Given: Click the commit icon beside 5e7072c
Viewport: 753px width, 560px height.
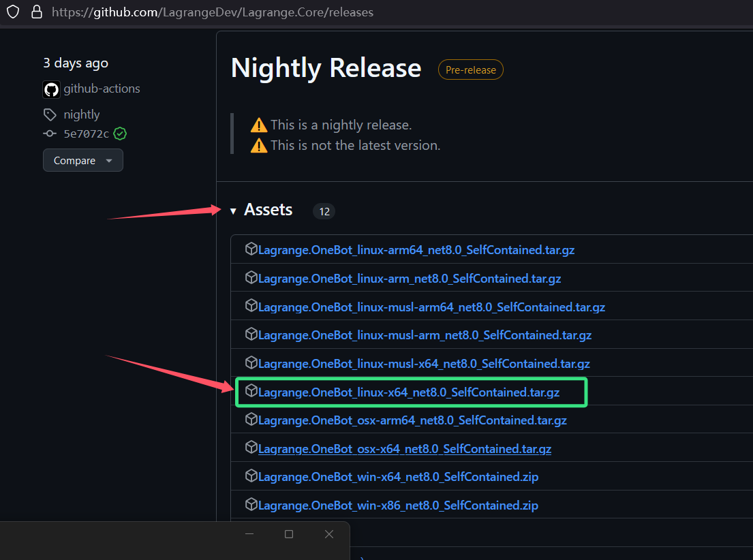Looking at the screenshot, I should pos(50,134).
